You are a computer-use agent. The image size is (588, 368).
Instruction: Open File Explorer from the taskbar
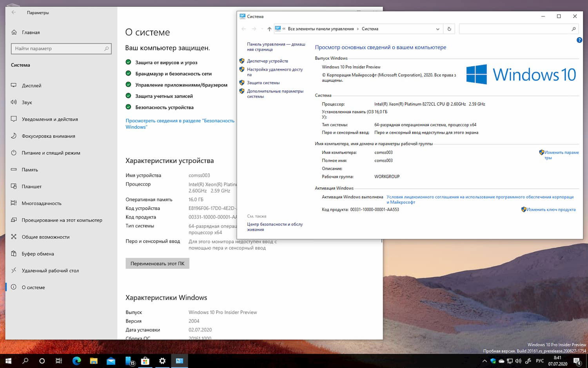pyautogui.click(x=94, y=361)
